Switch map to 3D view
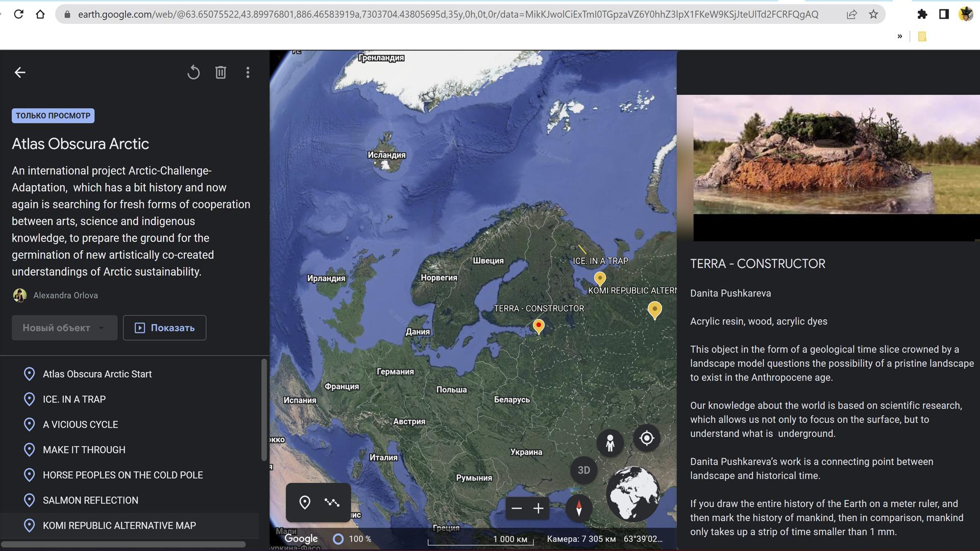980x551 pixels. pyautogui.click(x=583, y=470)
